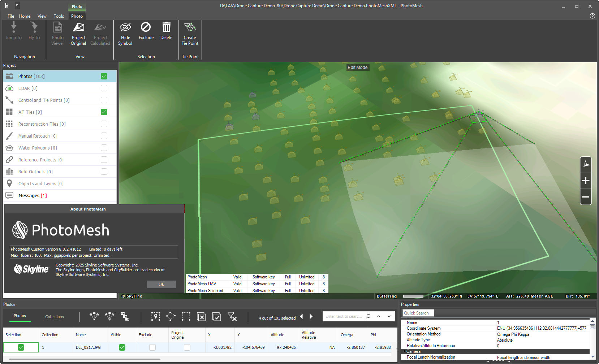Select the Create Tie Point tool
599x364 pixels.
[x=190, y=33]
